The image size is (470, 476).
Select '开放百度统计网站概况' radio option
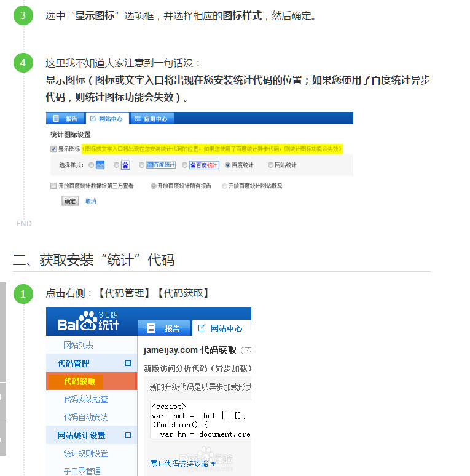(x=224, y=186)
